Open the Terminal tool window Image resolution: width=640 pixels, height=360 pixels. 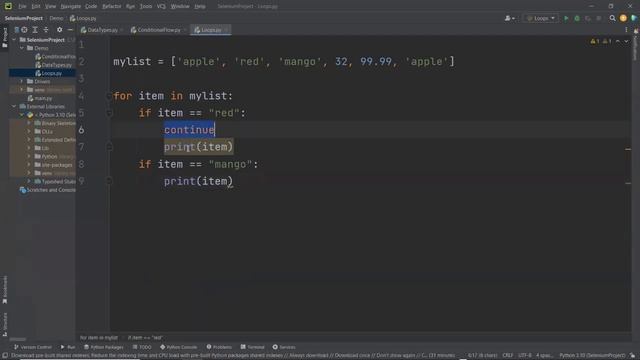point(253,347)
